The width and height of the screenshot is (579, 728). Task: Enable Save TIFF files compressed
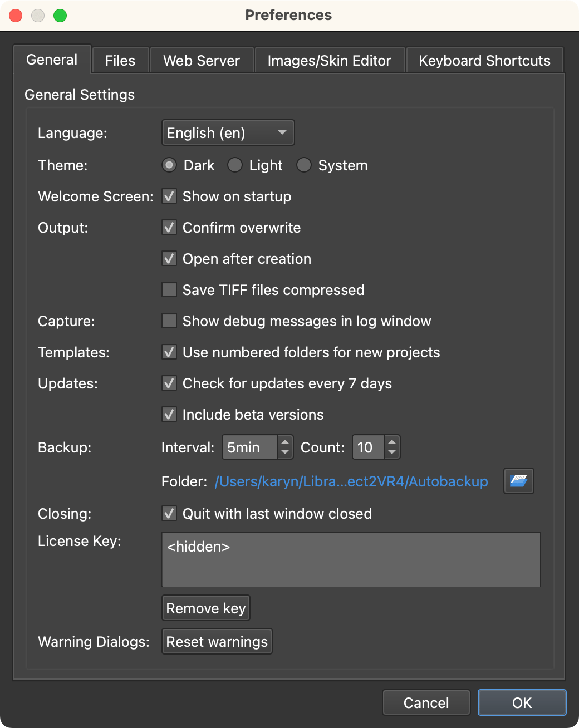169,290
